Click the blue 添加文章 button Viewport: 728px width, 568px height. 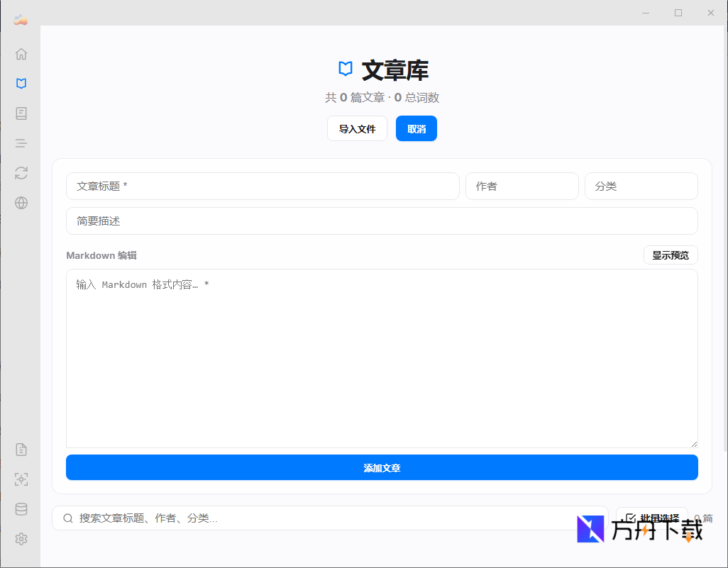(382, 467)
